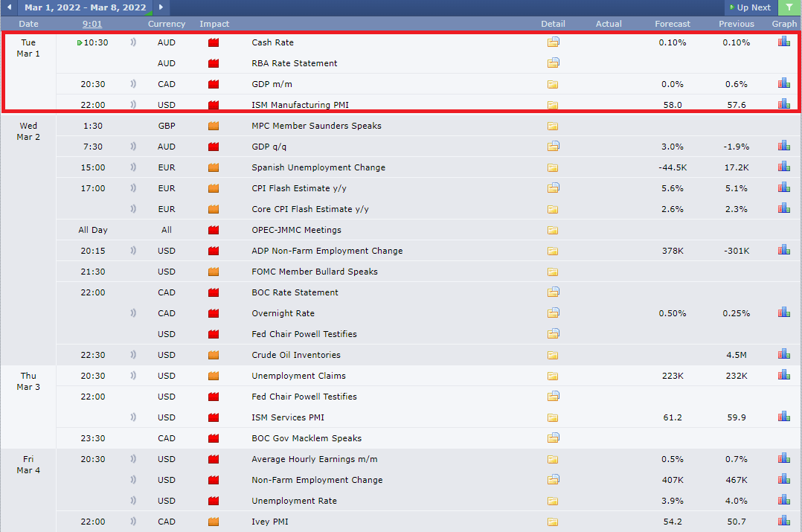The width and height of the screenshot is (802, 532).
Task: Toggle sound alert for ADP Non-Farm Employment Change
Action: click(133, 251)
